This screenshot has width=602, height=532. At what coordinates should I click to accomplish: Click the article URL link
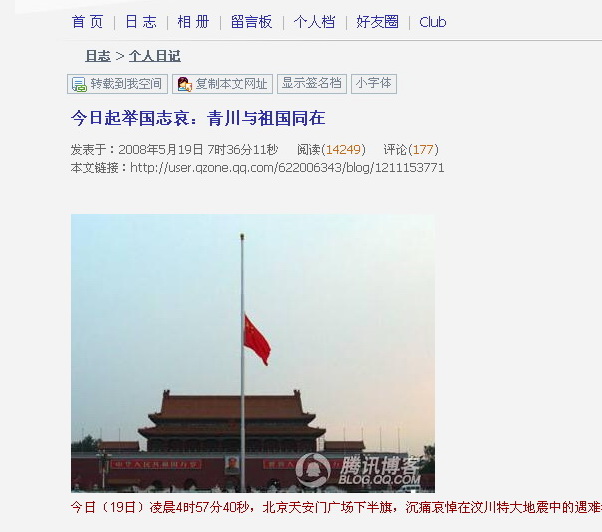pyautogui.click(x=287, y=168)
